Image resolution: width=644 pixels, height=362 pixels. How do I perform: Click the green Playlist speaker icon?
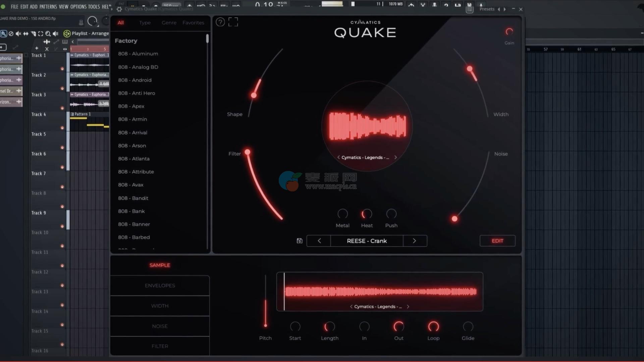pos(67,34)
